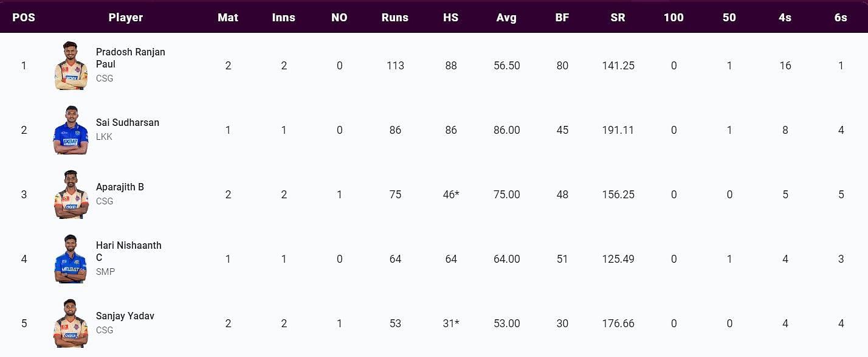The height and width of the screenshot is (357, 868).
Task: Open Hari Nishaanth C's name link
Action: pos(129,252)
